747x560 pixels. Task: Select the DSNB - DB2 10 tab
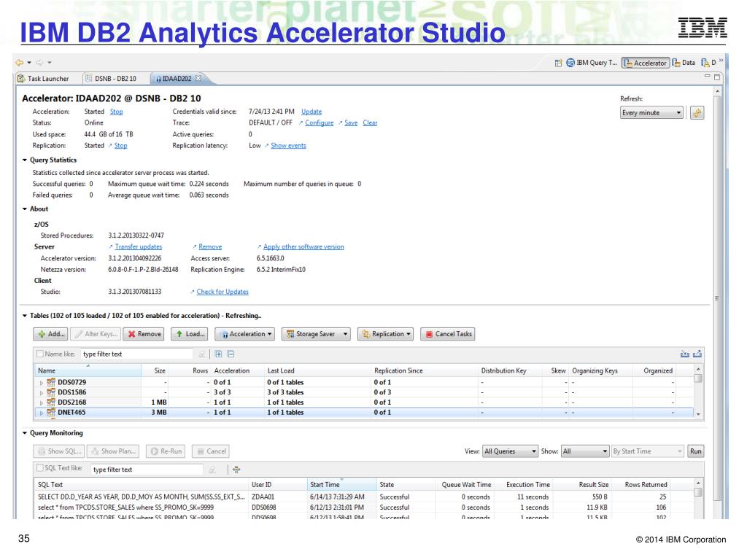114,78
